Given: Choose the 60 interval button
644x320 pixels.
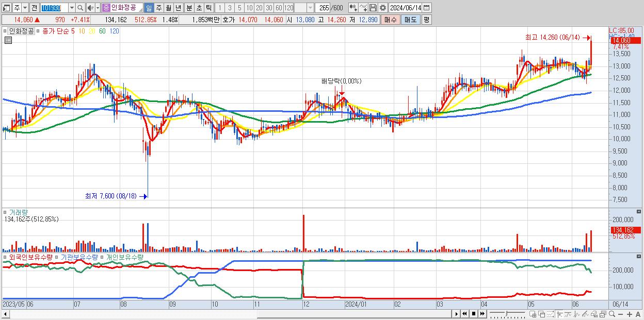Looking at the screenshot, I should (x=279, y=8).
